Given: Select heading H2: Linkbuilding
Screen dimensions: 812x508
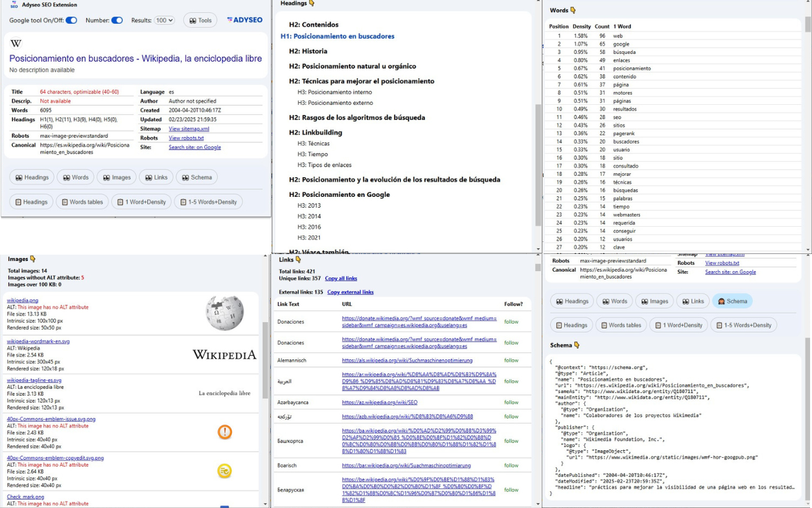Looking at the screenshot, I should pyautogui.click(x=315, y=132).
